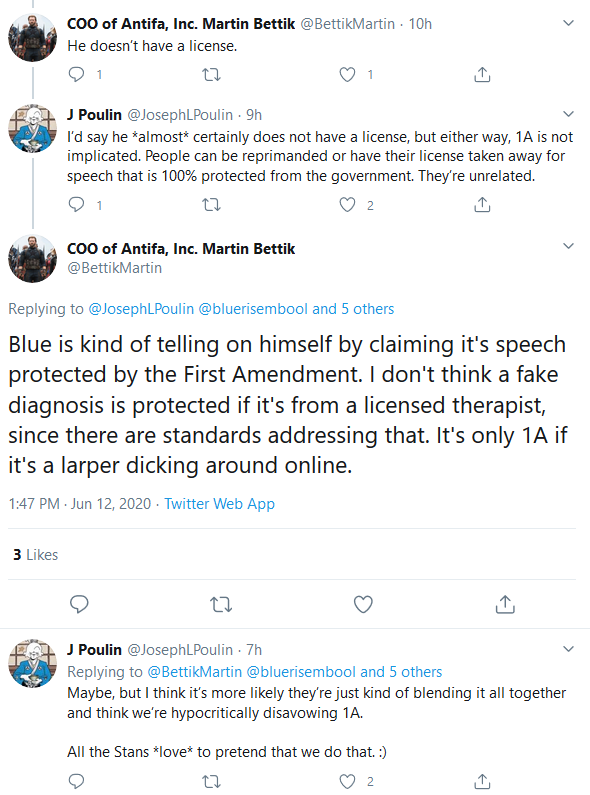
Task: Reply to Martin Bettik's "He doesn't have a license" tweet
Action: (x=76, y=75)
